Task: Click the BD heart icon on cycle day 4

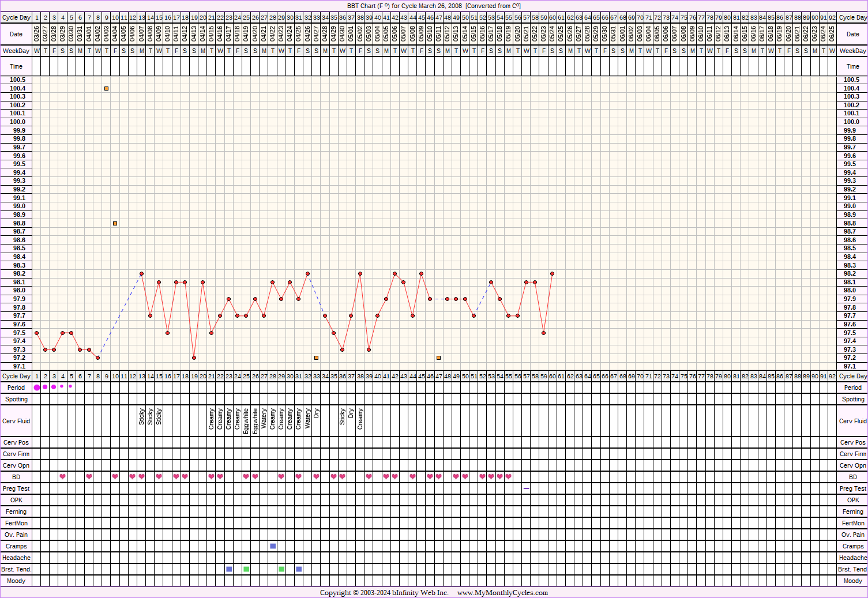Action: 63,477
